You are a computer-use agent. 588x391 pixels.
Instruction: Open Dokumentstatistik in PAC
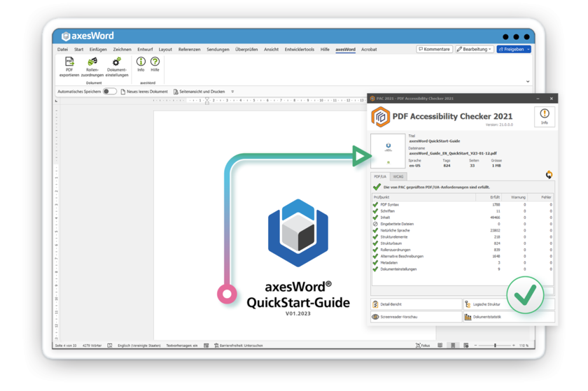[x=509, y=317]
